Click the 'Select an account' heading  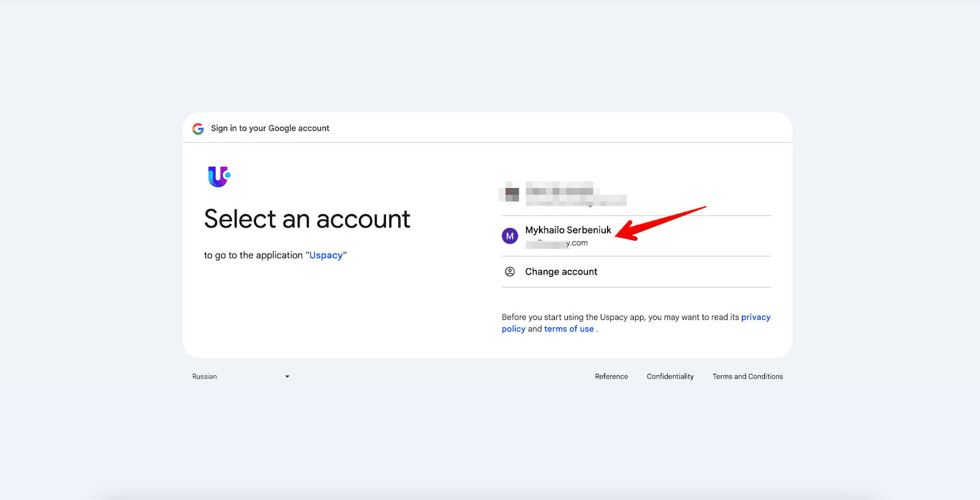click(x=307, y=219)
